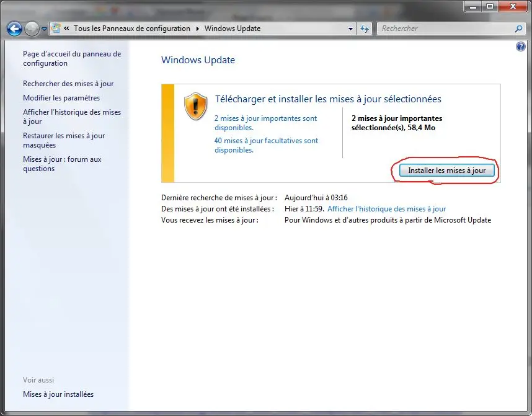Select 'Tous les Panneaux de configuration' breadcrumb
532x416 pixels.
pyautogui.click(x=132, y=29)
